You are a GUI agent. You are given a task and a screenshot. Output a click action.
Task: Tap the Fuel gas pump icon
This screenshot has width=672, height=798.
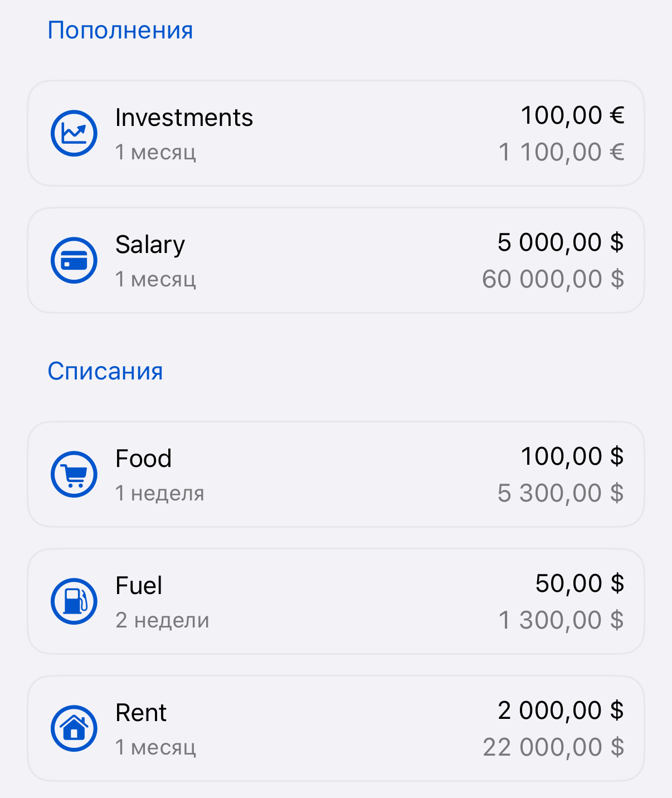point(74,601)
